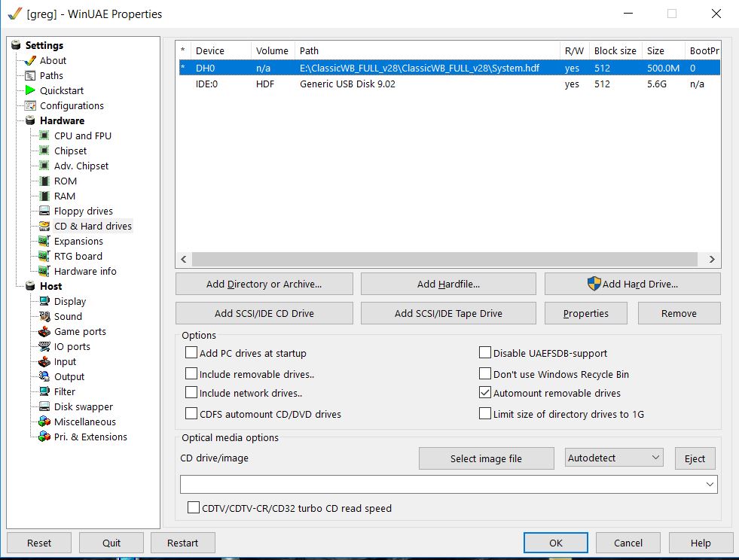Click the Paths icon in tree
739x560 pixels.
point(29,75)
